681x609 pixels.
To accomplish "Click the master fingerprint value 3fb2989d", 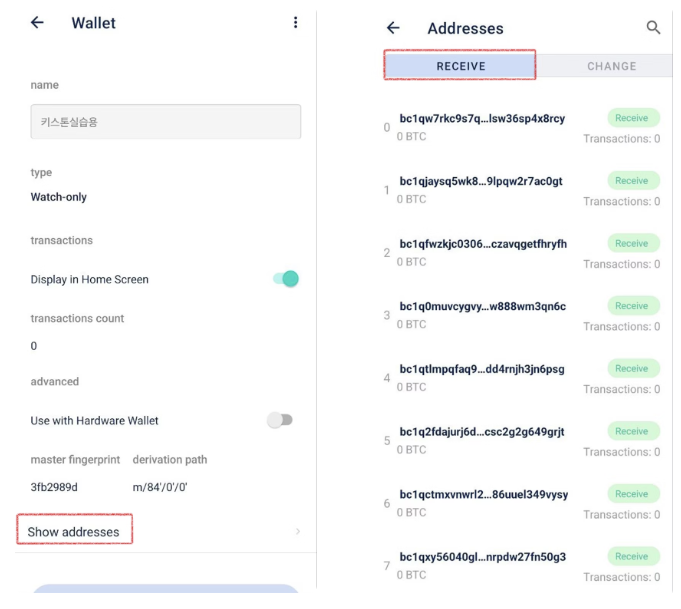I will click(54, 487).
